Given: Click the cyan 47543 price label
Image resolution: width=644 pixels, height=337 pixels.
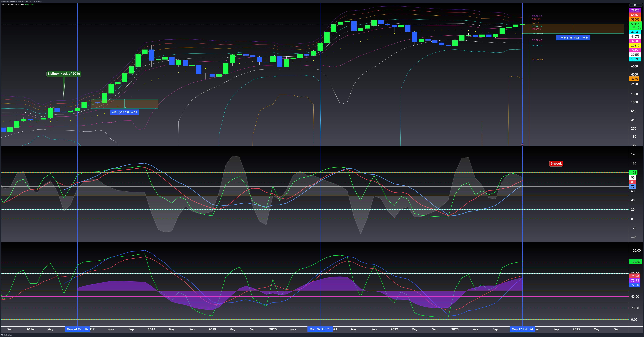Looking at the screenshot, I should click(635, 32).
